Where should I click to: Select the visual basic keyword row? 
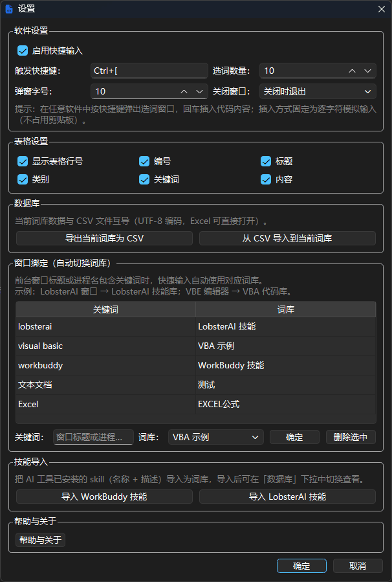[x=105, y=346]
